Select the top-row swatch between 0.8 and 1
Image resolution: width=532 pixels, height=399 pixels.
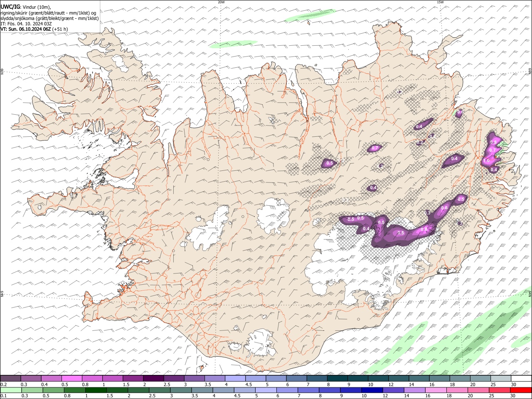(92, 379)
